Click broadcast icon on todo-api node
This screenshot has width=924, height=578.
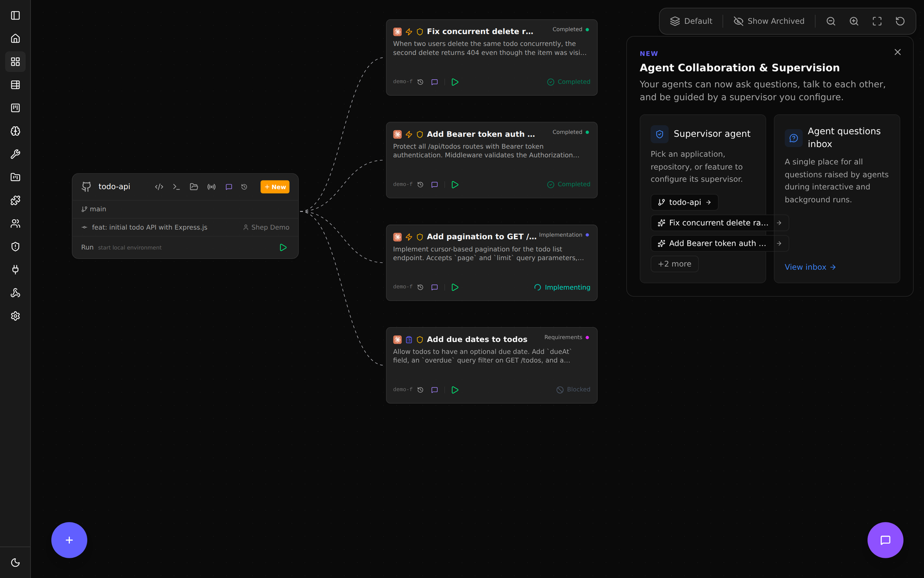pyautogui.click(x=211, y=187)
